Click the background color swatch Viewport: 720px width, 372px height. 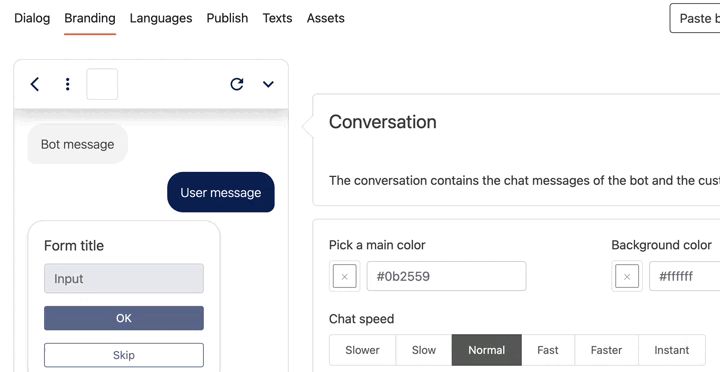point(627,276)
